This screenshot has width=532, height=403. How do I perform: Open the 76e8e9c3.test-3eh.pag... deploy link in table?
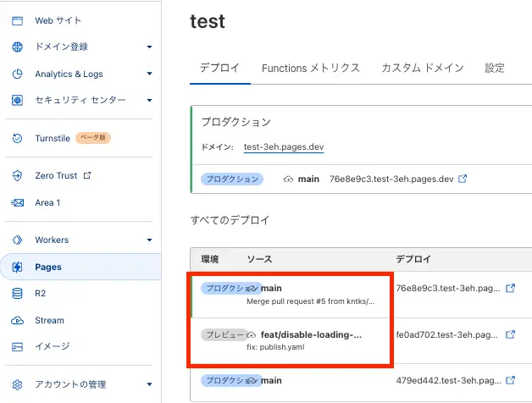pos(448,288)
